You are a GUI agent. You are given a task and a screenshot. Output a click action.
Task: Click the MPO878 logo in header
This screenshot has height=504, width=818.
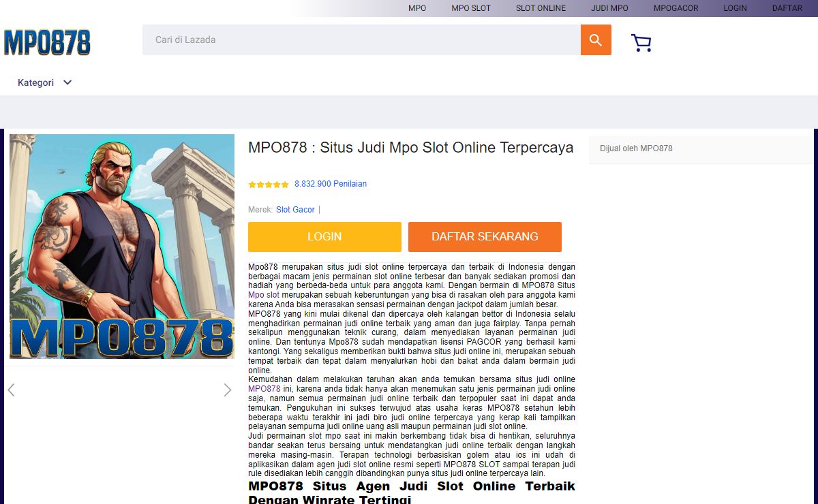(47, 42)
